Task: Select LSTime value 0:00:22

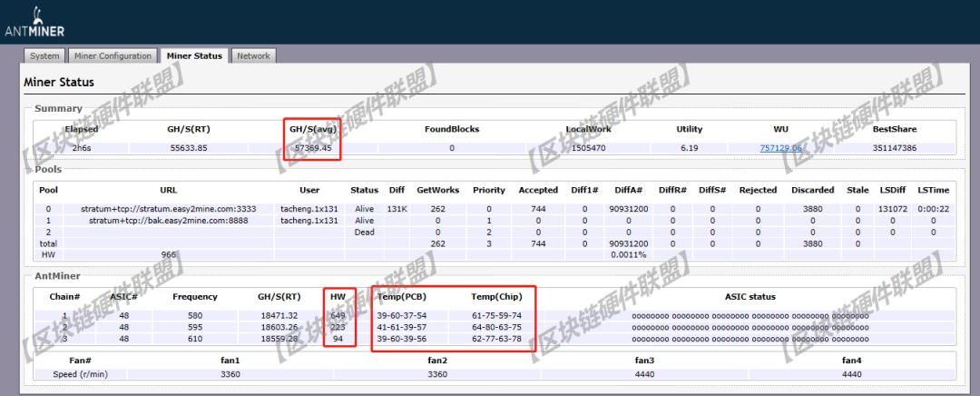Action: [934, 209]
